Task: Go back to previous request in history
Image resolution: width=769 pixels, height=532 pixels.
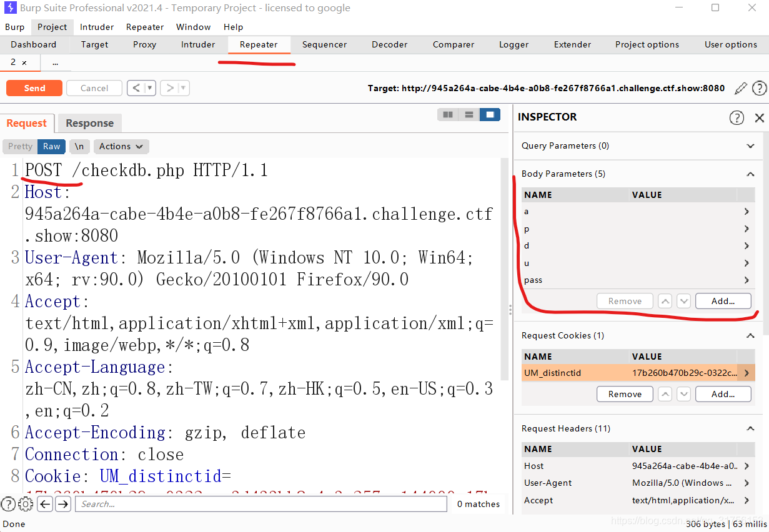Action: click(136, 88)
